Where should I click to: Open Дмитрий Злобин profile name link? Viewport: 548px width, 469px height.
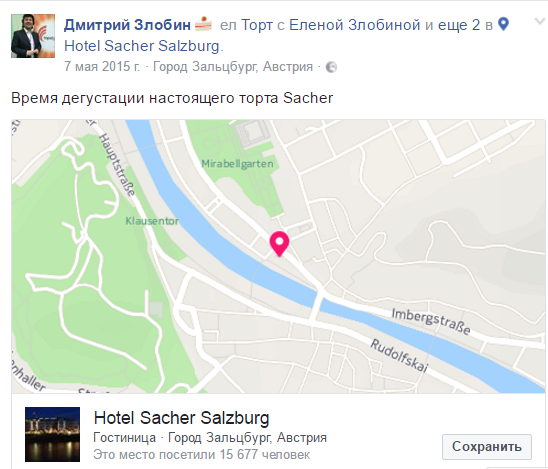127,24
